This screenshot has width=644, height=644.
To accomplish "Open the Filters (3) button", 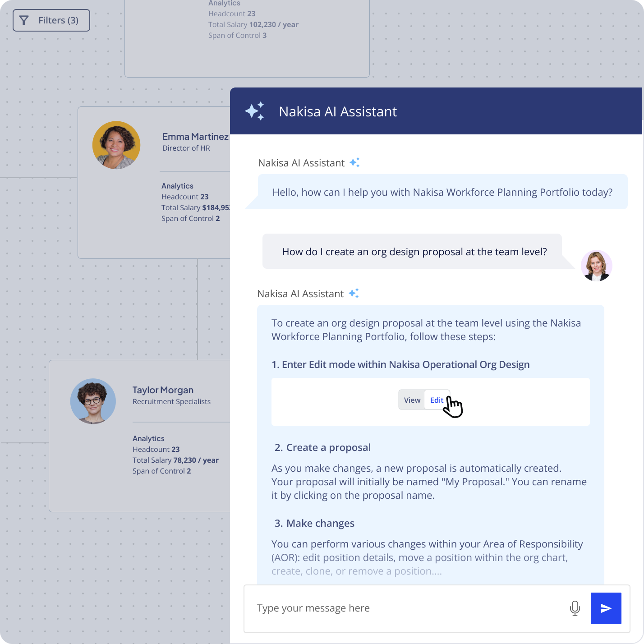I will [x=51, y=20].
